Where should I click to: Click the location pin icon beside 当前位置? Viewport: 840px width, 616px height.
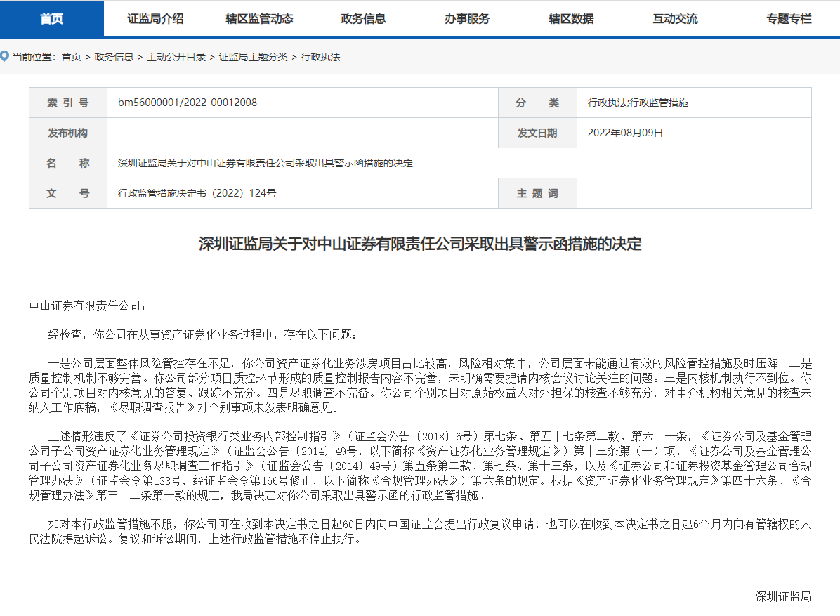[x=5, y=56]
